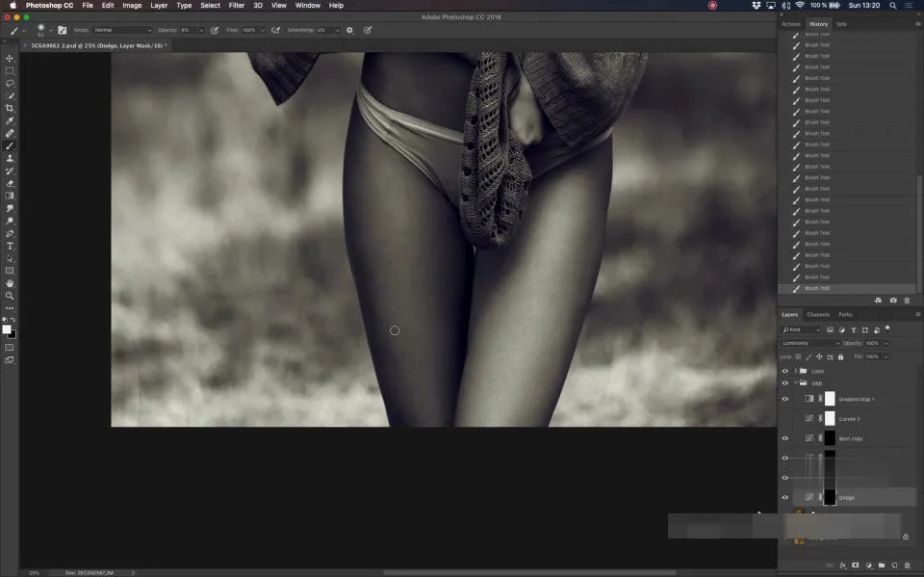Switch to the Channels tab
This screenshot has width=924, height=577.
click(x=818, y=314)
